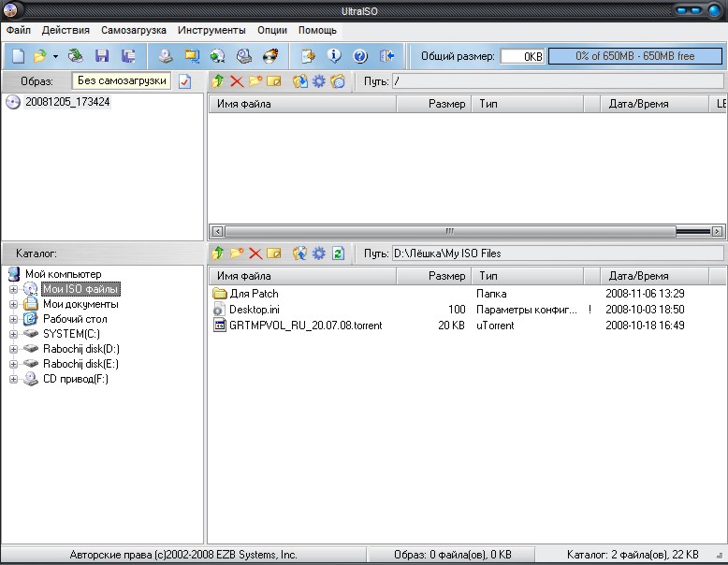Viewport: 728px width, 565px height.
Task: Click the Compress ISO folder-monitor icon
Action: [191, 56]
